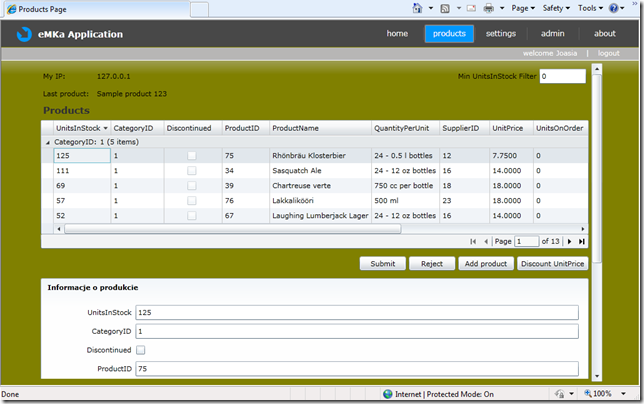
Task: Click the Add product button
Action: pos(486,264)
